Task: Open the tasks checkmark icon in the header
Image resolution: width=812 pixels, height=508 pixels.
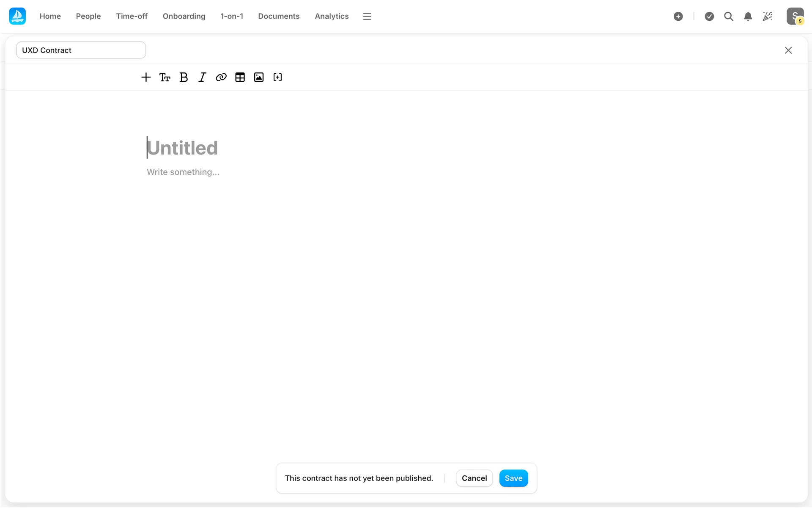Action: [x=709, y=16]
